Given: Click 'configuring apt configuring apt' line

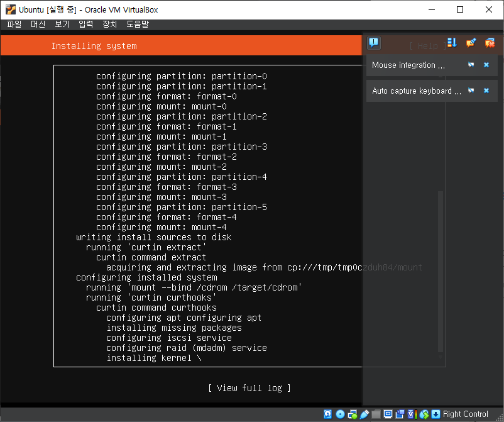Looking at the screenshot, I should (x=184, y=318).
